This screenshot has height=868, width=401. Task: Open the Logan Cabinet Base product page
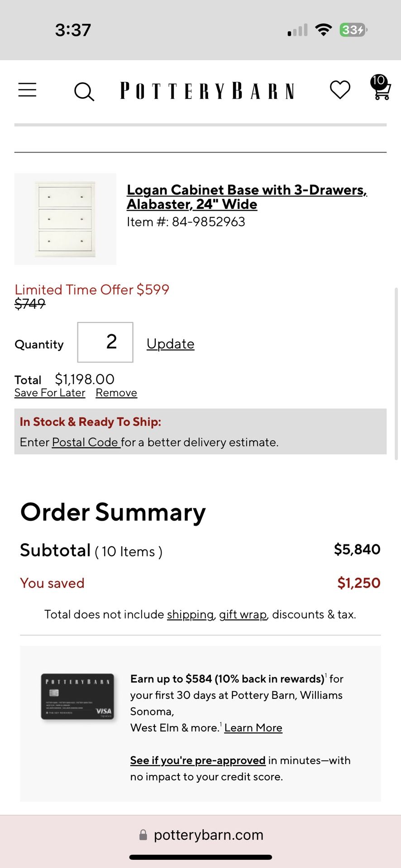point(247,197)
